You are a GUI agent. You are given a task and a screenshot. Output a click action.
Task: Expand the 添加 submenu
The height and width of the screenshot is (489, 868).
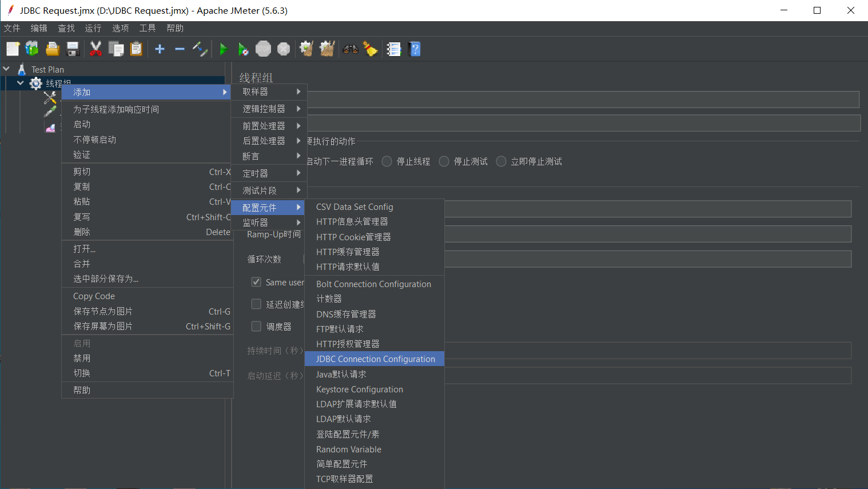pyautogui.click(x=146, y=92)
